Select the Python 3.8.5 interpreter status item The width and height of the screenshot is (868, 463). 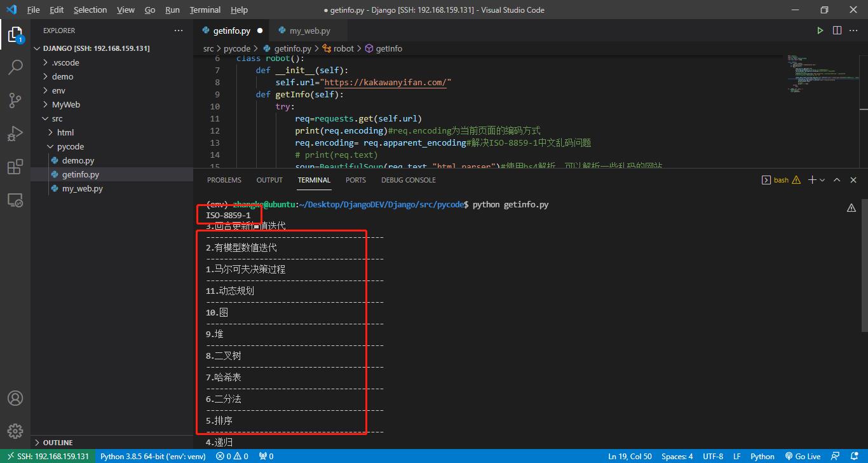tap(153, 456)
